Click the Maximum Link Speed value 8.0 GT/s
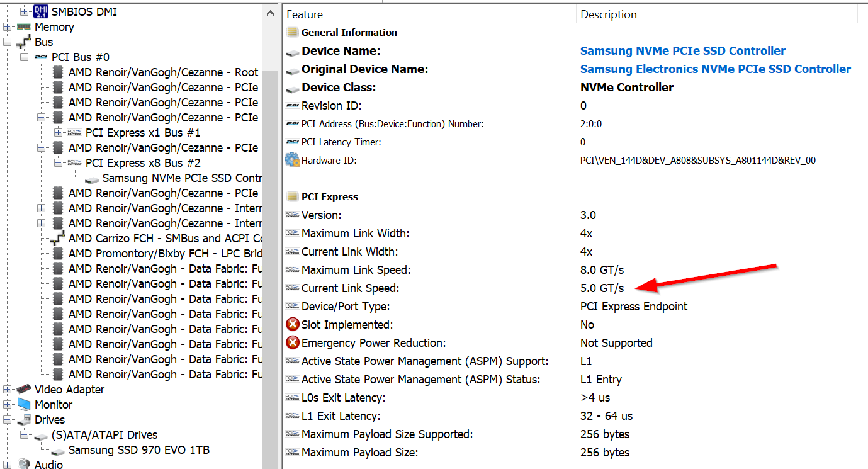The image size is (868, 469). pyautogui.click(x=602, y=270)
